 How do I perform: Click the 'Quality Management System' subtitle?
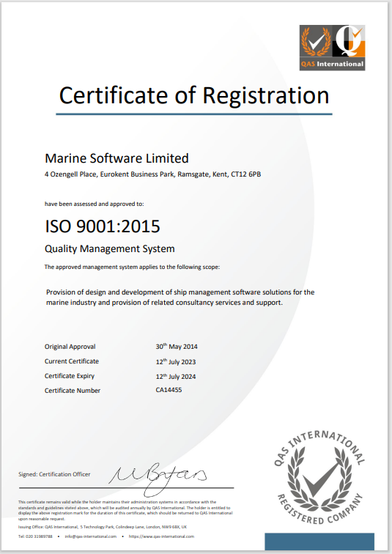(109, 248)
